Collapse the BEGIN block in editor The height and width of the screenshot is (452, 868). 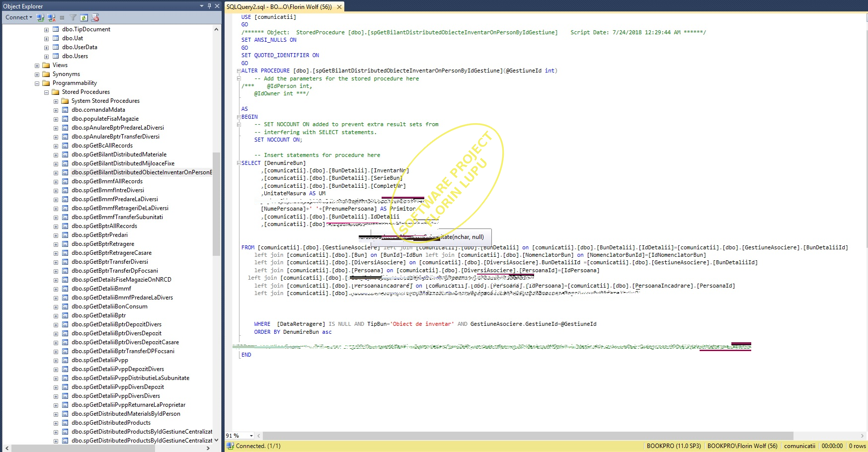[238, 117]
